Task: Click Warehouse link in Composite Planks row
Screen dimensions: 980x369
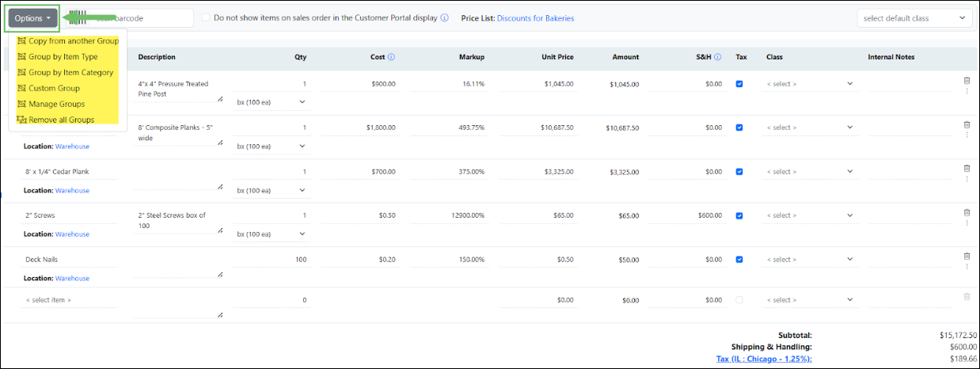Action: pyautogui.click(x=72, y=146)
